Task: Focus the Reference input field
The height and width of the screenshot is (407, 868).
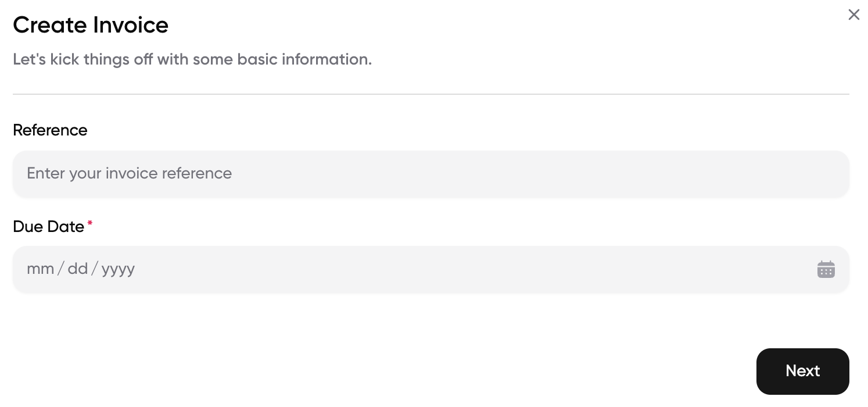Action: click(x=431, y=173)
